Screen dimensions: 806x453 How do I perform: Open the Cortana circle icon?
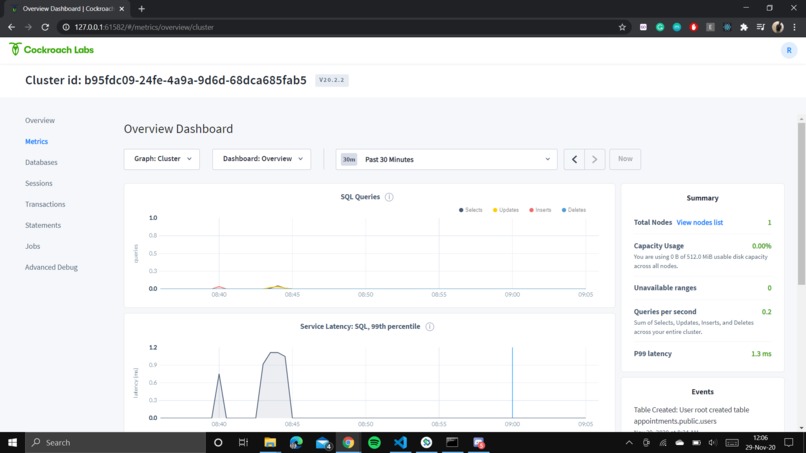point(218,442)
